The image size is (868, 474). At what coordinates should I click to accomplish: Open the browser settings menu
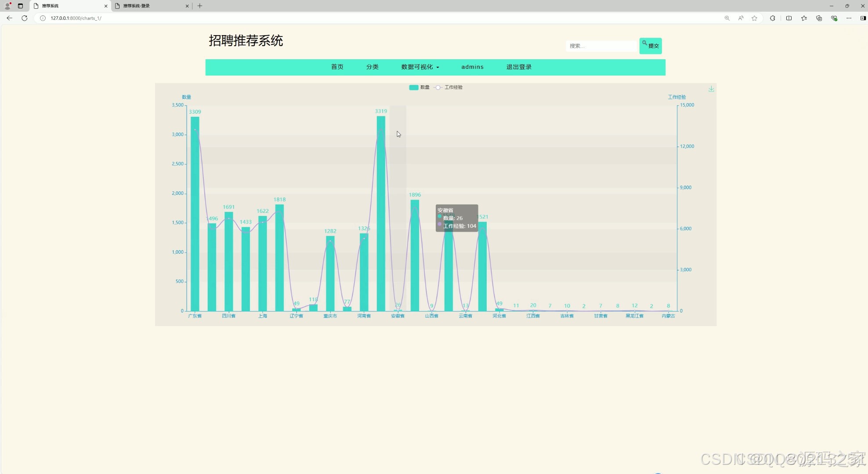pyautogui.click(x=849, y=18)
